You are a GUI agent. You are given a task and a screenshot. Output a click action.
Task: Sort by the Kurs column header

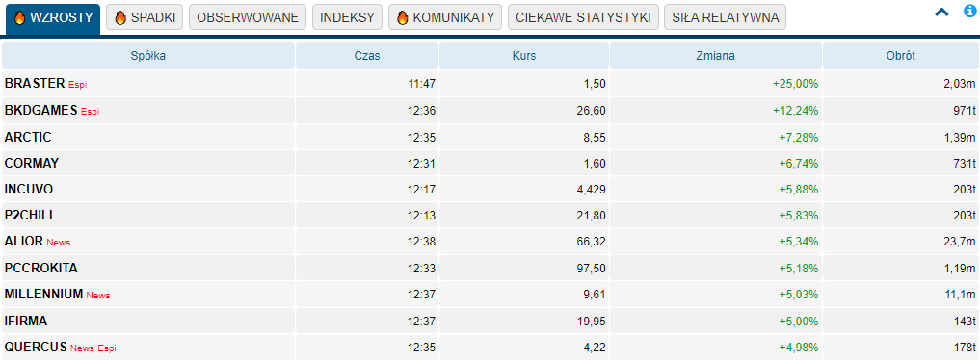(x=524, y=56)
